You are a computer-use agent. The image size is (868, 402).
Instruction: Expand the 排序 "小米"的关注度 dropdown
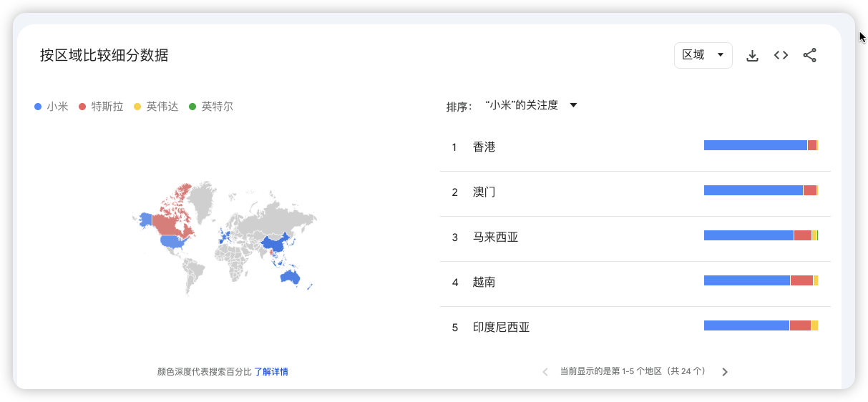pyautogui.click(x=531, y=105)
